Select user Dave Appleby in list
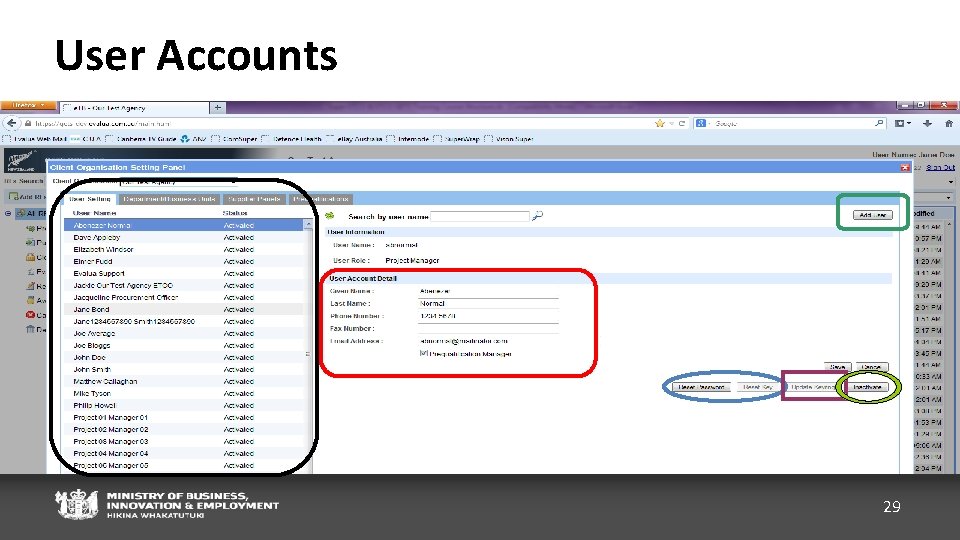Viewport: 960px width, 540px height. pos(184,238)
